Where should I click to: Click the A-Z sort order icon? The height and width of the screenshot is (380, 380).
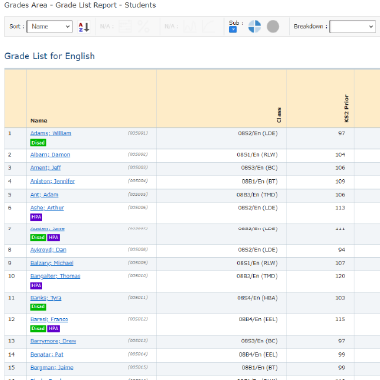(x=84, y=27)
